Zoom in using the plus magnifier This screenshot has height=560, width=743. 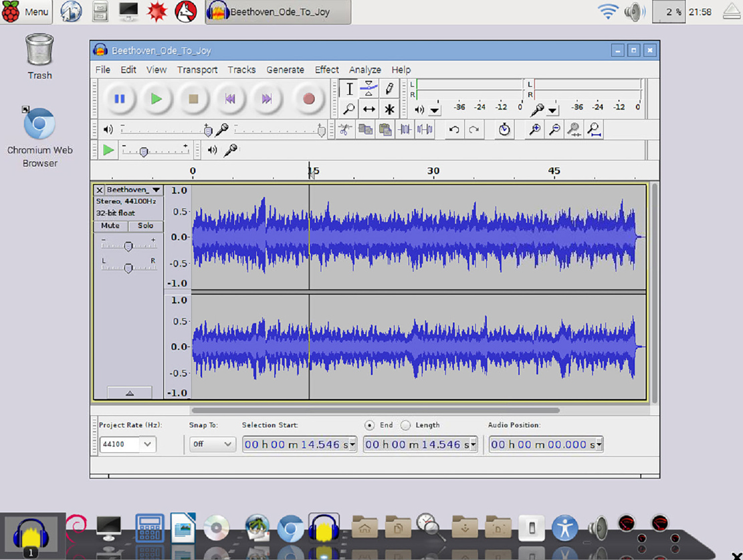pos(535,129)
